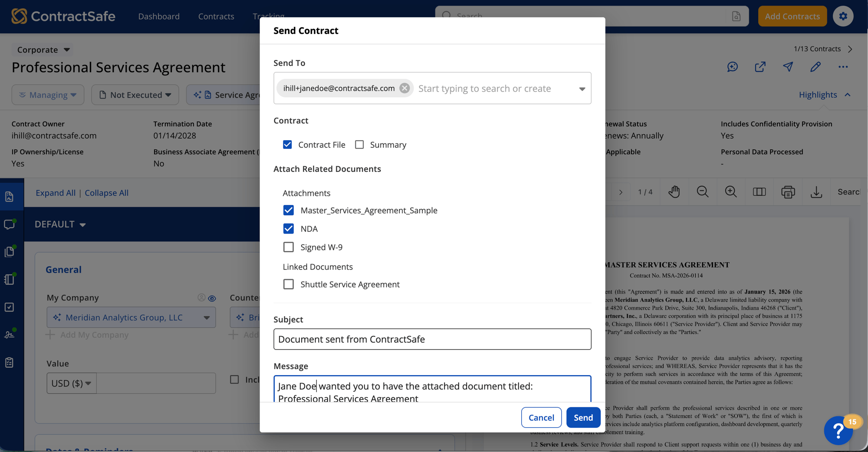This screenshot has height=452, width=868.
Task: Open the three-dot more options menu
Action: 843,67
